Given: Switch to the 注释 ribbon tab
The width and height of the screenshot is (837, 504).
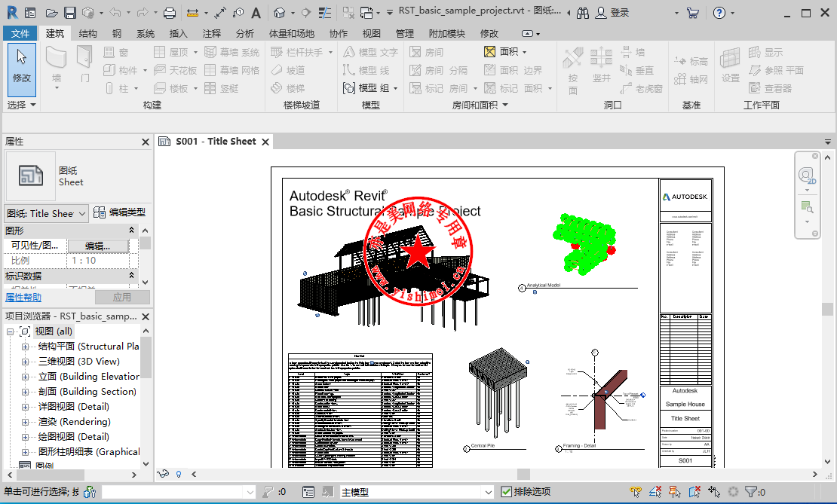Looking at the screenshot, I should (x=211, y=34).
